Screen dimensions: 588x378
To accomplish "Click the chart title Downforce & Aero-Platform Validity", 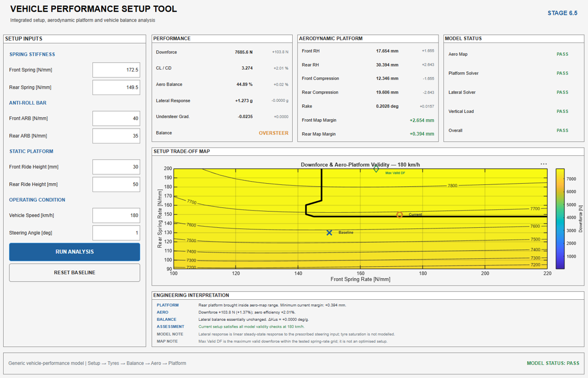I will click(360, 165).
